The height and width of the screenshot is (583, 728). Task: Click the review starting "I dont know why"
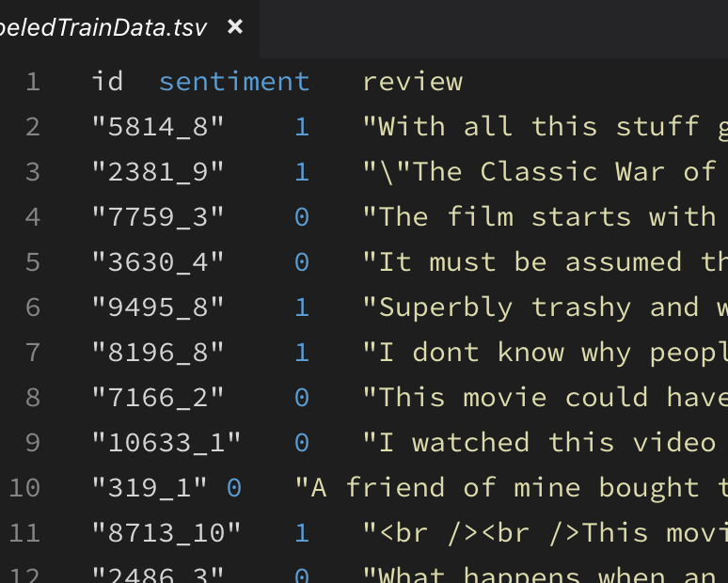pos(546,353)
